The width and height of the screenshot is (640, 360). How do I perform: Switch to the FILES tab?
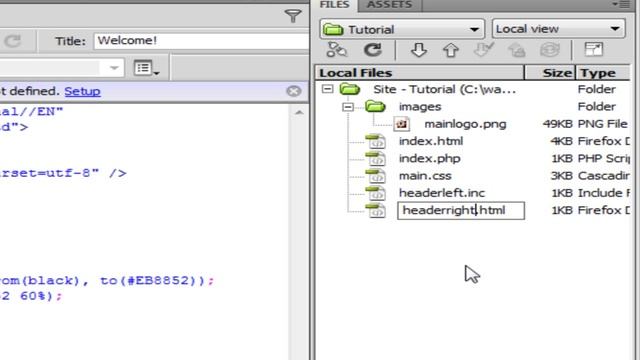tap(334, 5)
